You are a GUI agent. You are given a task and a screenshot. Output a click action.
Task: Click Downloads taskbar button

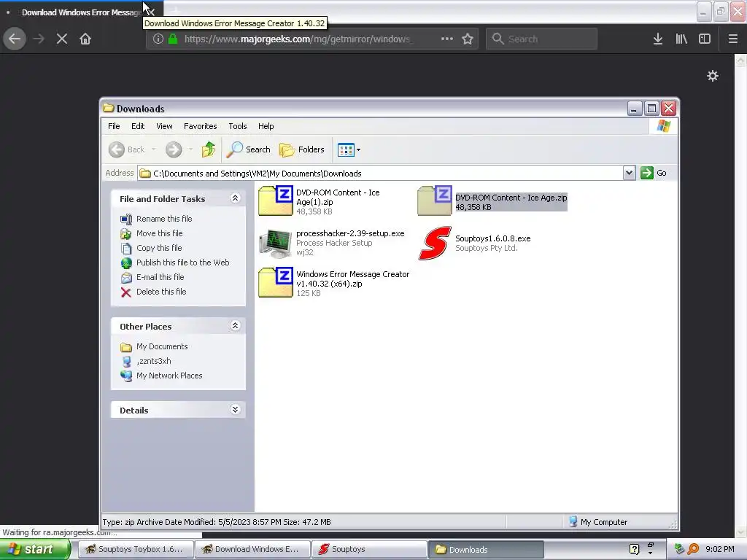point(486,549)
